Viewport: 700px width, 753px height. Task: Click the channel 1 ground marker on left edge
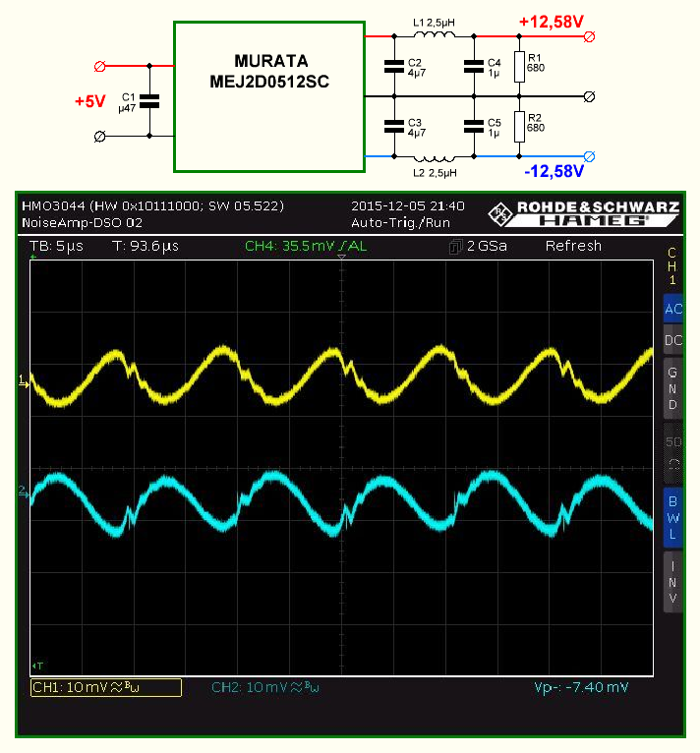point(24,382)
